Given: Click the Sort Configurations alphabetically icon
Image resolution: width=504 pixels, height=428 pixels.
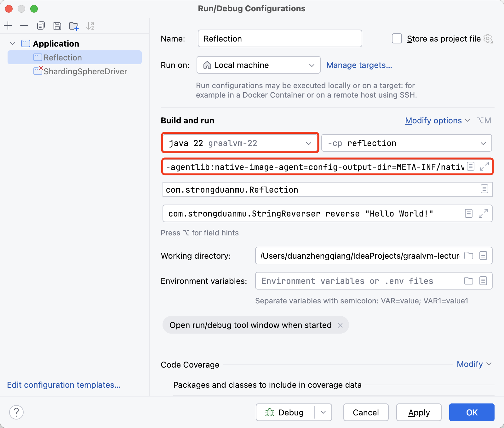Looking at the screenshot, I should click(90, 26).
